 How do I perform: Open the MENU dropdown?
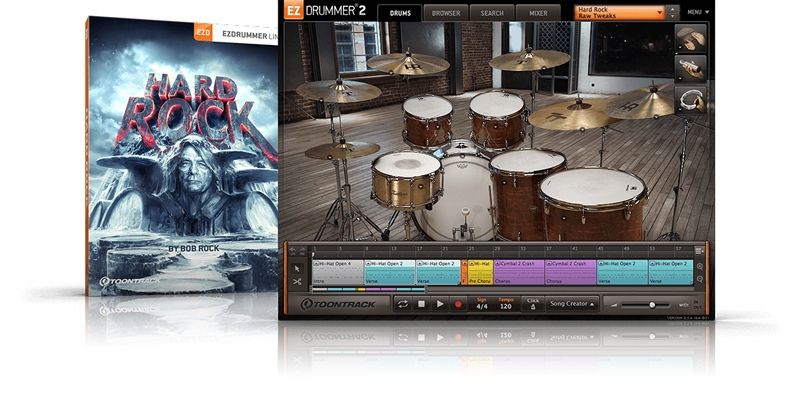tap(699, 12)
